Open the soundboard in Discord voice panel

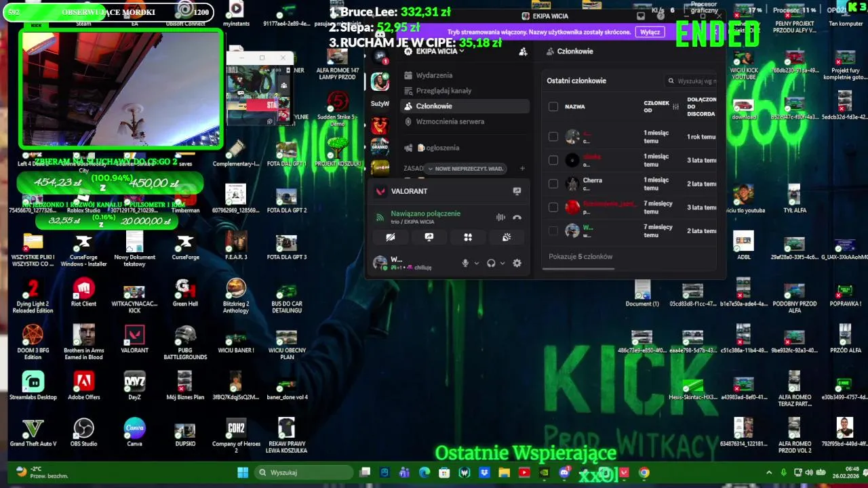[x=506, y=237]
